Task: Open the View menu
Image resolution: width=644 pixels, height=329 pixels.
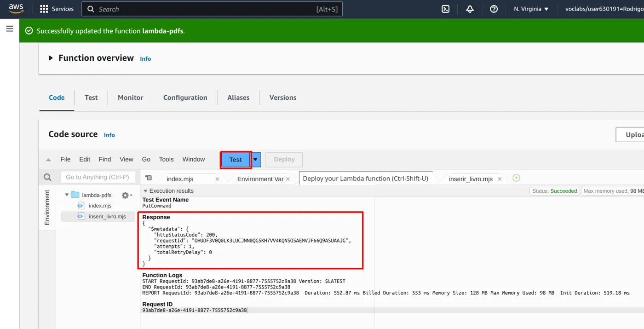Action: (126, 159)
